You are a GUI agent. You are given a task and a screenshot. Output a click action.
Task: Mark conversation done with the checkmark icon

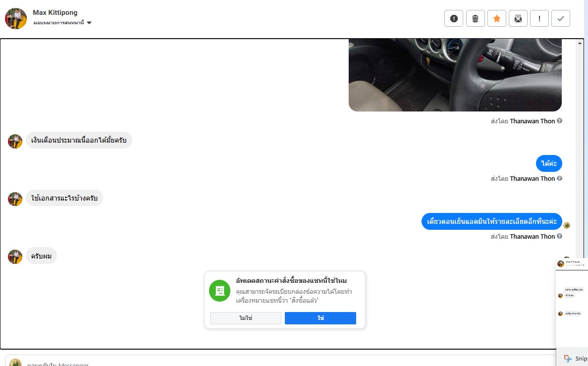(561, 18)
